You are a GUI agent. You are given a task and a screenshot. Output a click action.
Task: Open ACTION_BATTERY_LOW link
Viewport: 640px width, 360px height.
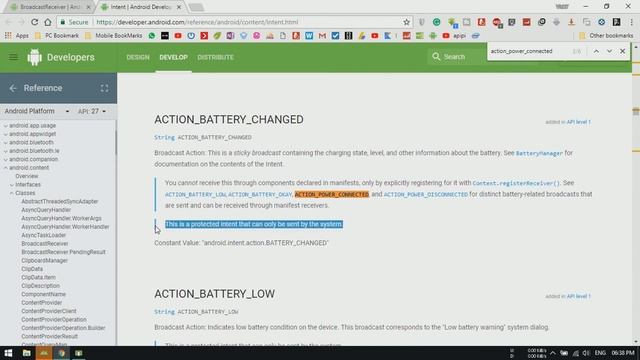(x=195, y=195)
